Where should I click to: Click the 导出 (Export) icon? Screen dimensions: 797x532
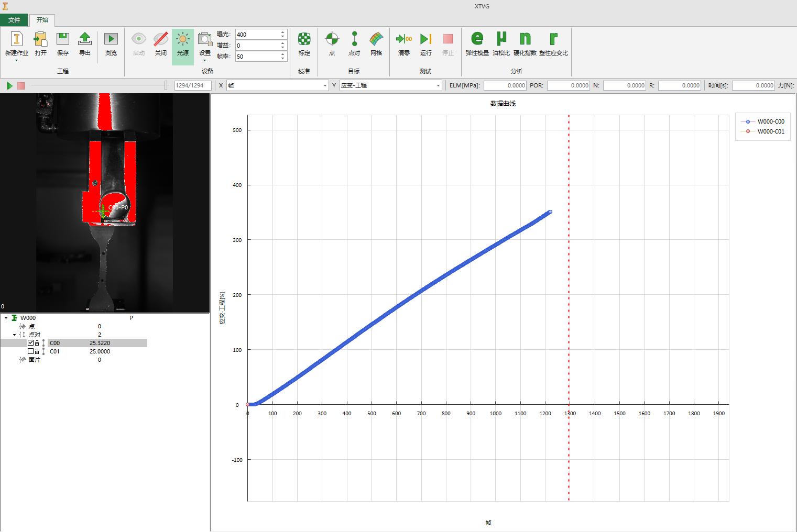(x=84, y=44)
